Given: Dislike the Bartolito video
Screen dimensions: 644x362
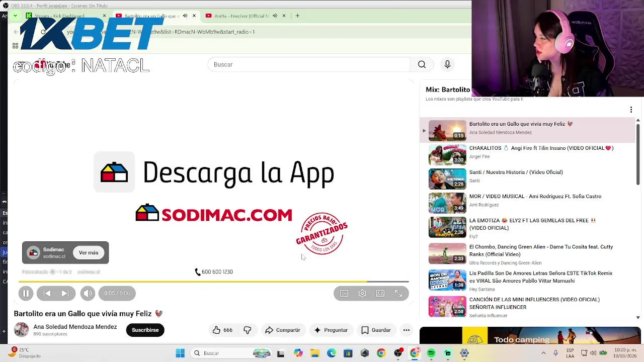Looking at the screenshot, I should tap(248, 330).
